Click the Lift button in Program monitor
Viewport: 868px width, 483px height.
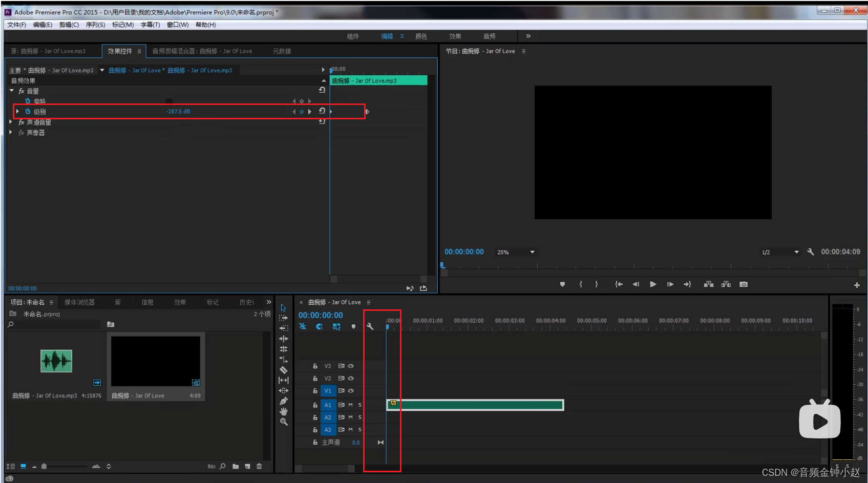709,284
